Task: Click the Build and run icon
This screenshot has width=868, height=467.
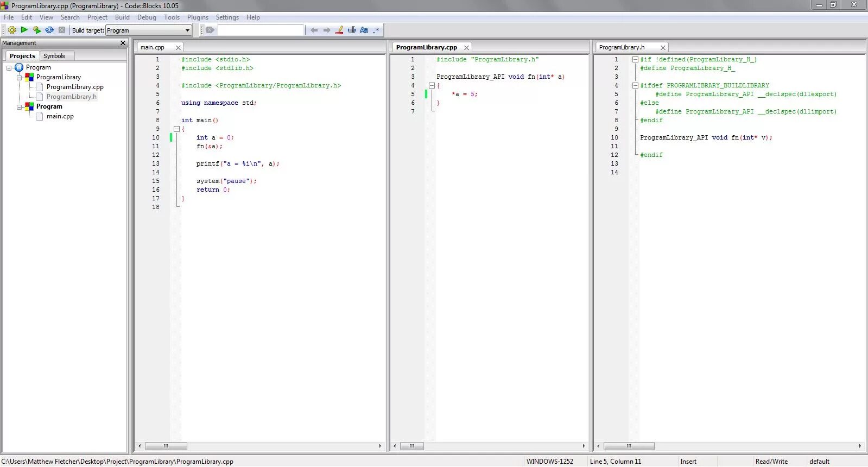Action: click(x=36, y=30)
